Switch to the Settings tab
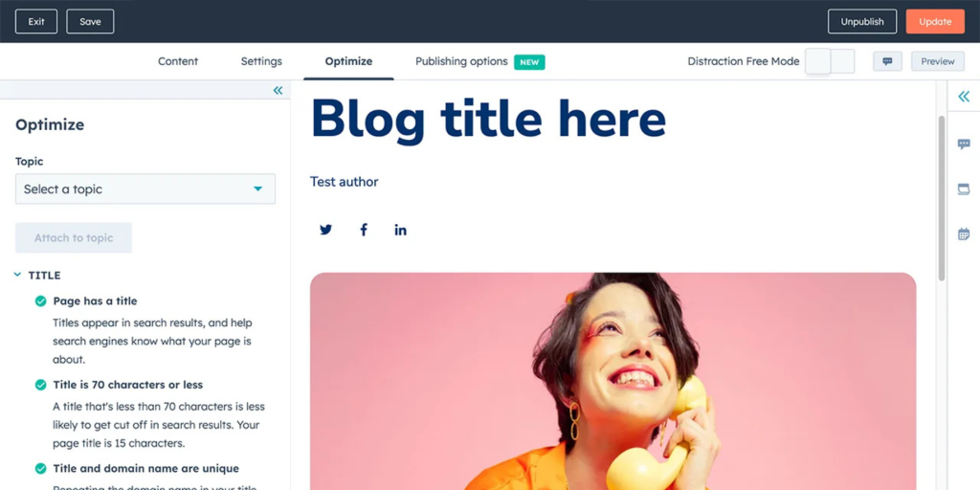 pos(261,61)
